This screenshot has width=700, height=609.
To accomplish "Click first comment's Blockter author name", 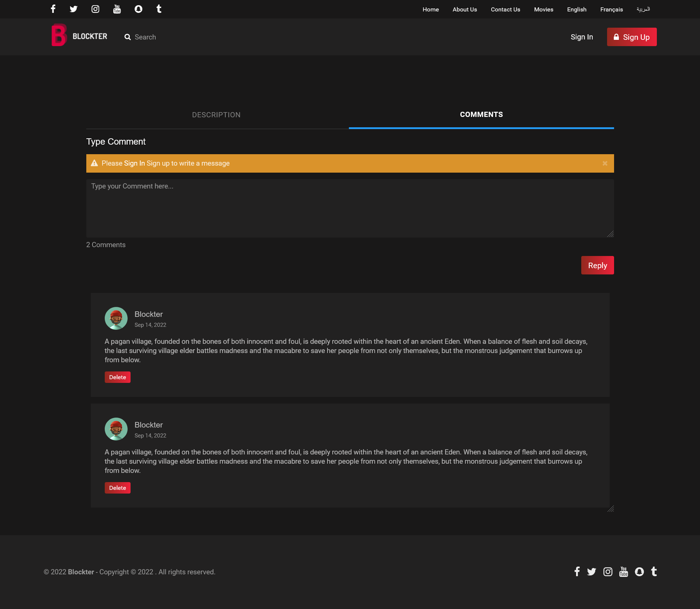I will (x=149, y=314).
